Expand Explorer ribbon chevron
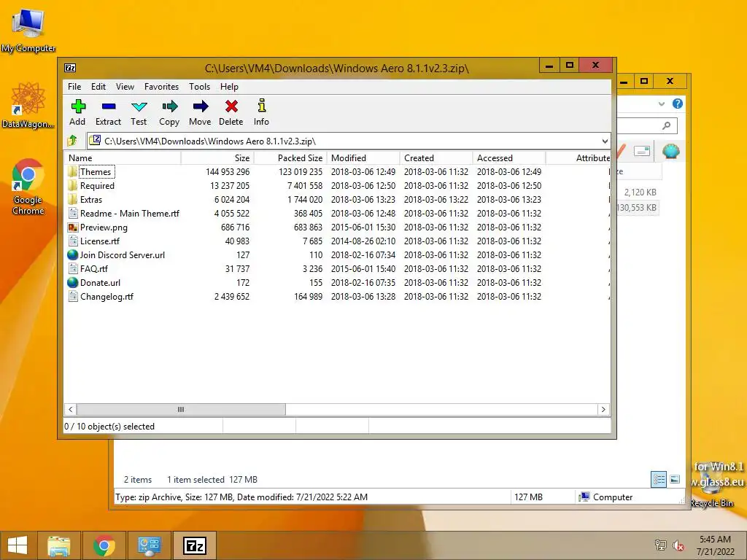747x560 pixels. [661, 104]
